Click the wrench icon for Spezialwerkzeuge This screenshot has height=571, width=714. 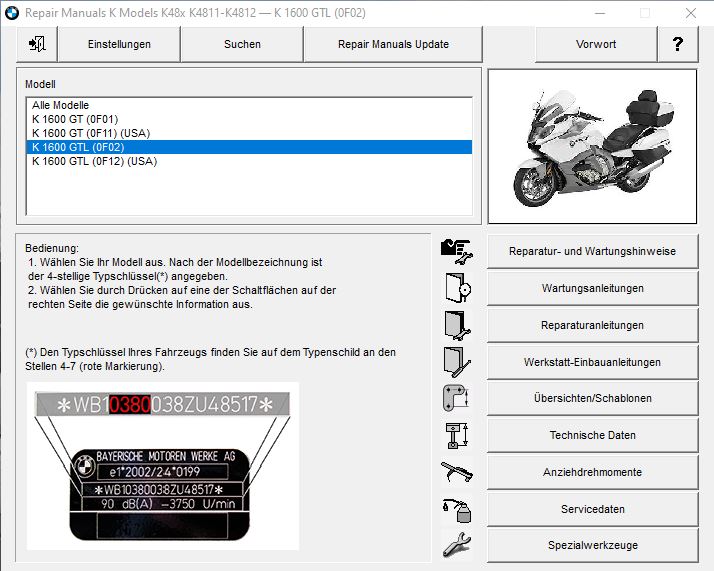pyautogui.click(x=456, y=546)
